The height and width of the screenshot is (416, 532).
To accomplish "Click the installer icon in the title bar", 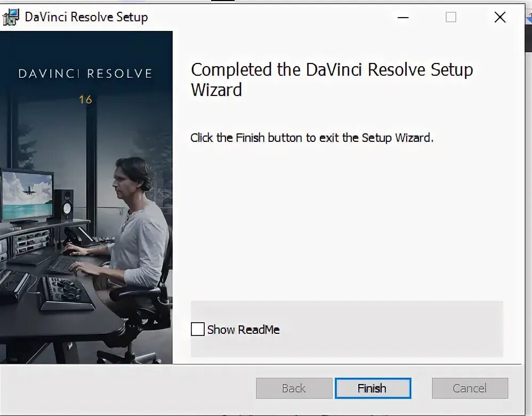I will click(x=10, y=17).
